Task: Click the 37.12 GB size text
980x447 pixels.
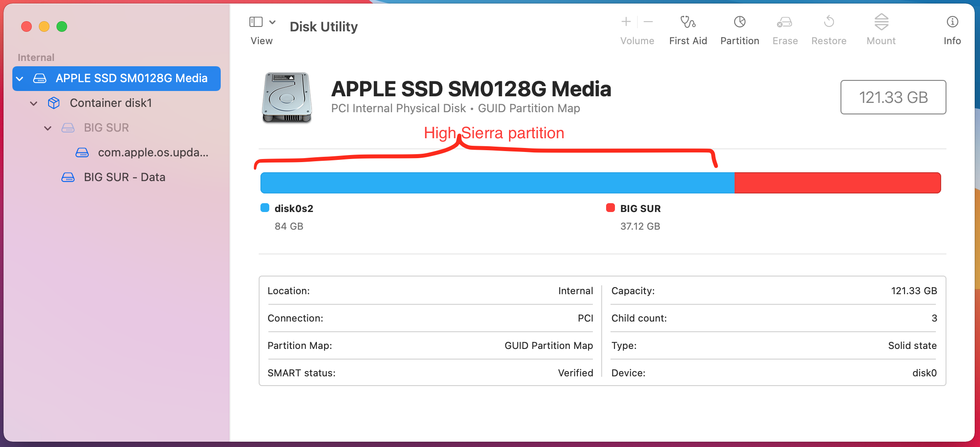Action: [641, 226]
